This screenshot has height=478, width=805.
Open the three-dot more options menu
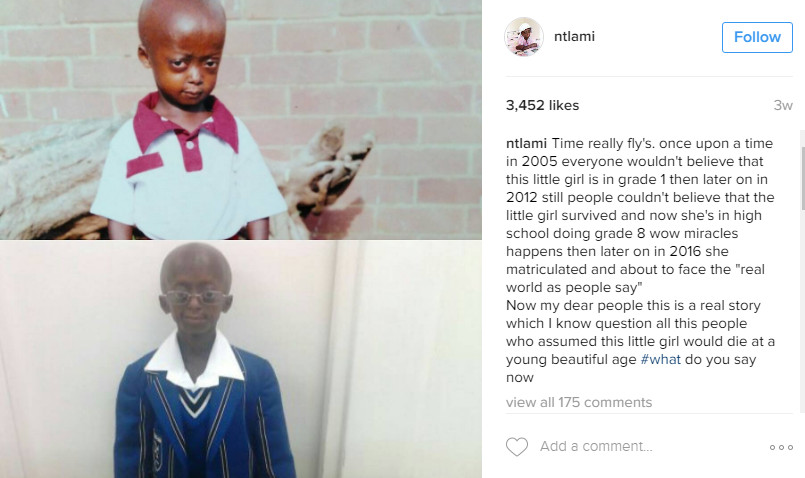tap(781, 447)
